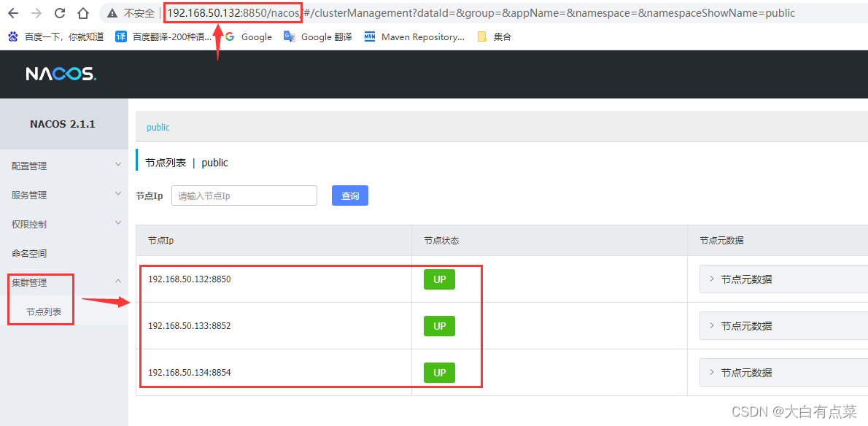
Task: Open the browser home page icon
Action: pos(83,12)
